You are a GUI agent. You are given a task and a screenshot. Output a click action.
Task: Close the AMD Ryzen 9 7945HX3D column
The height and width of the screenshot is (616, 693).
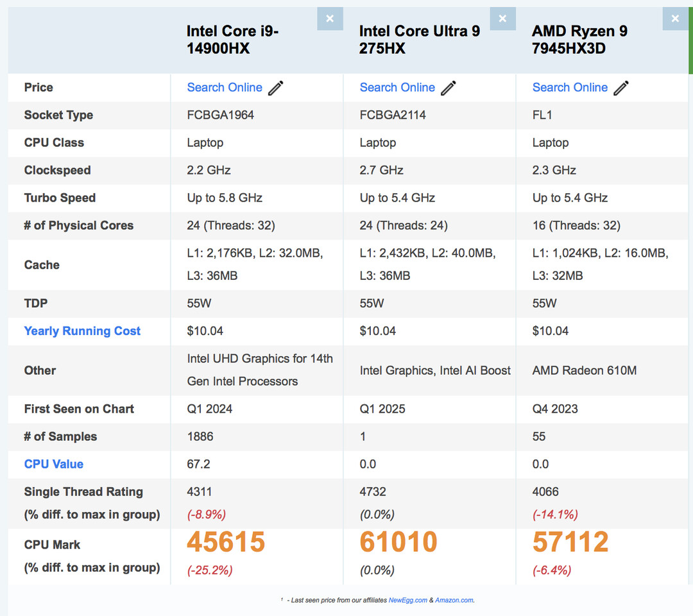[x=675, y=19]
